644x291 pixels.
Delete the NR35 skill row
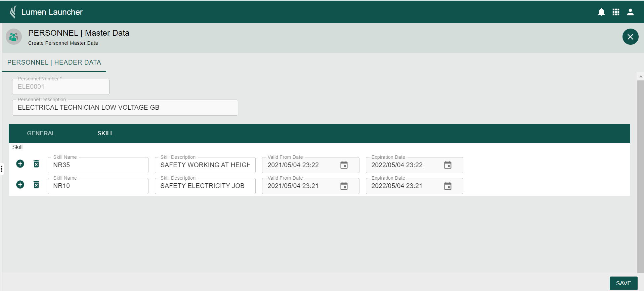pos(36,164)
